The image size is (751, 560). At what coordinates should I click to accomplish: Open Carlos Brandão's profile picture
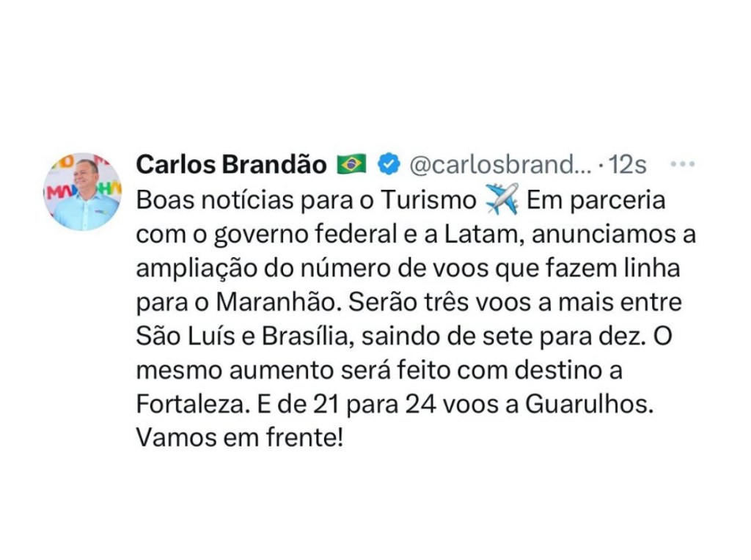coord(81,192)
